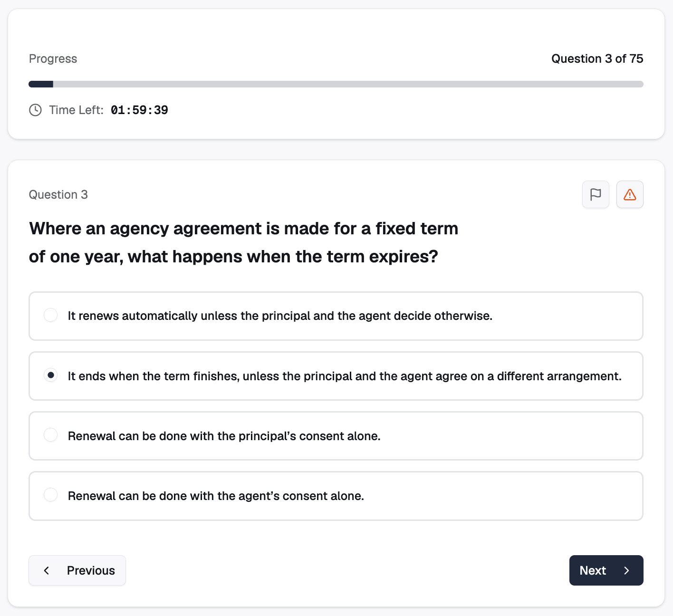Image resolution: width=673 pixels, height=616 pixels.
Task: Click the "Question 3 of 75" counter
Action: [x=597, y=58]
